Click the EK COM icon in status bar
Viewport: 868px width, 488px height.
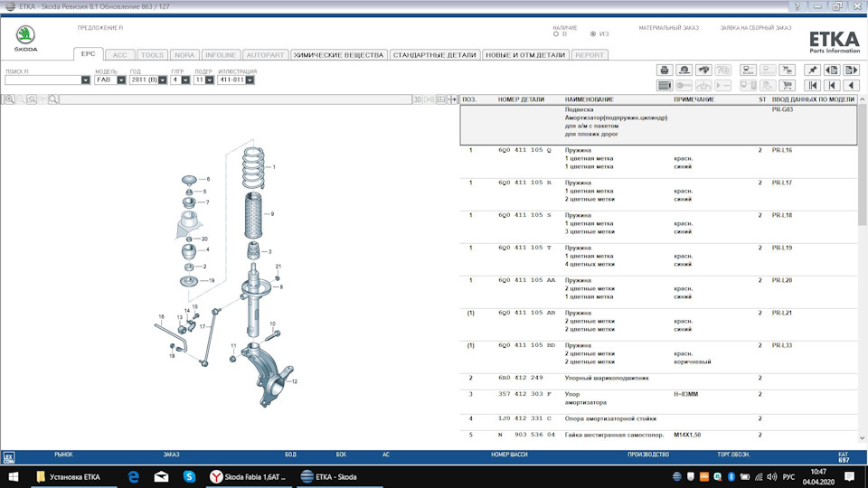coord(8,457)
